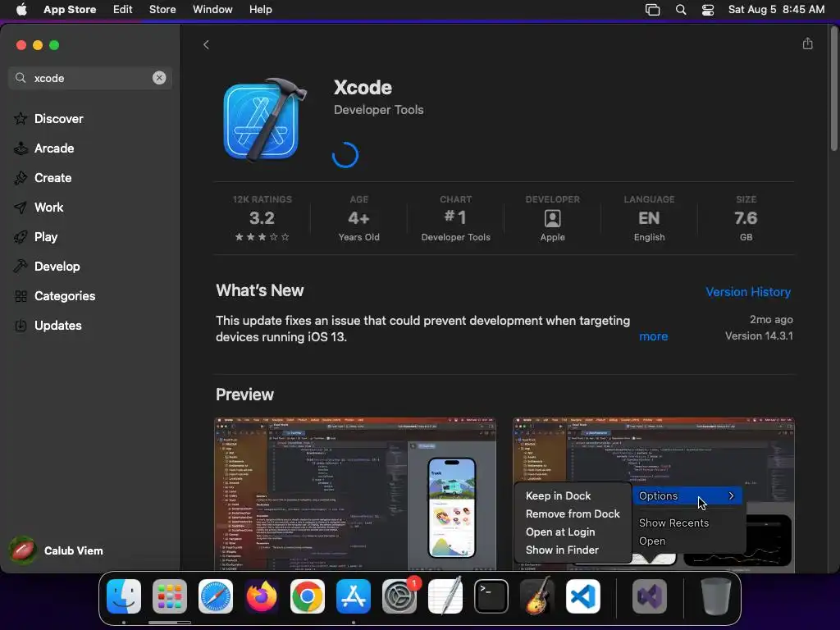The height and width of the screenshot is (630, 840).
Task: Open the App Store menu
Action: (70, 9)
